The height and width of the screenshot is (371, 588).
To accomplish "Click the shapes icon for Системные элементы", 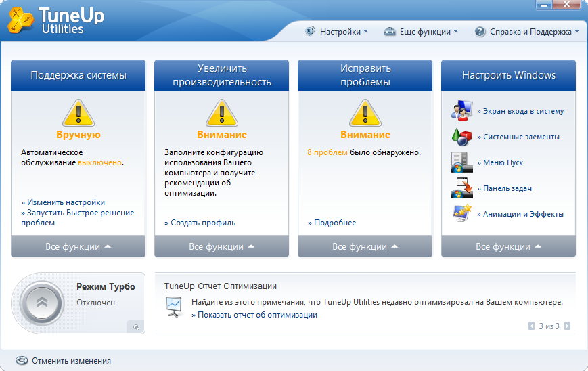I will coord(461,137).
